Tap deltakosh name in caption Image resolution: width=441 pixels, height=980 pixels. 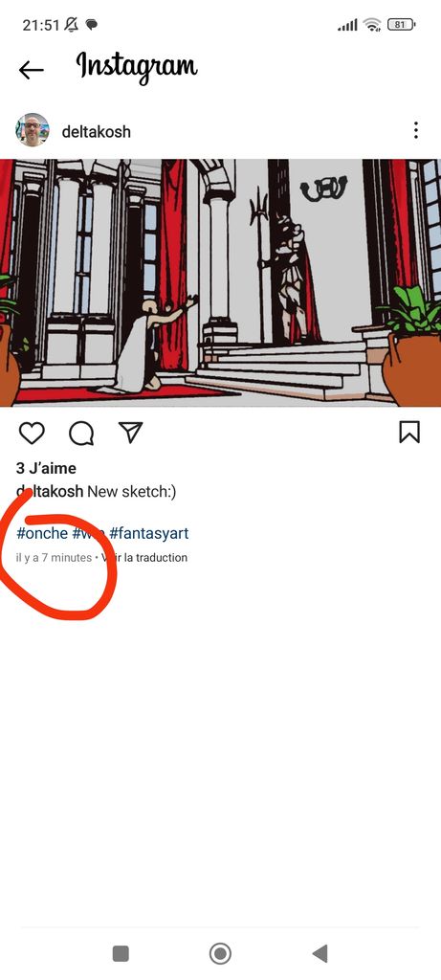tap(50, 492)
